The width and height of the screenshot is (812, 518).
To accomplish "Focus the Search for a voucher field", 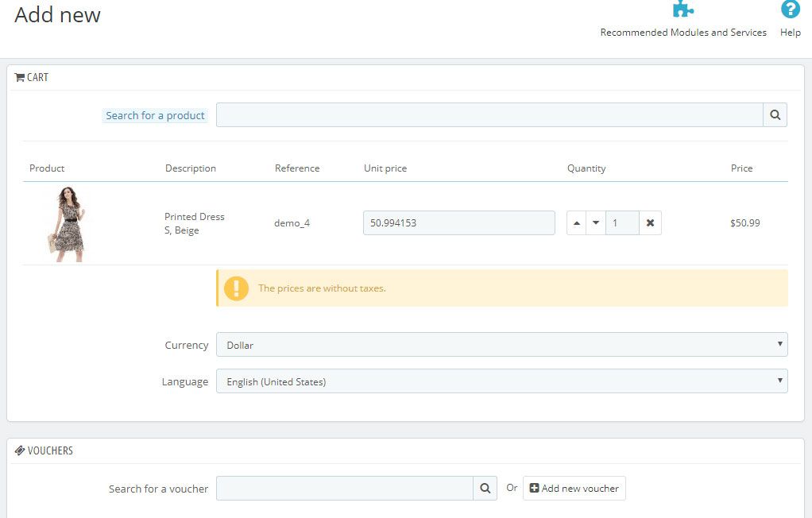I will tap(344, 489).
